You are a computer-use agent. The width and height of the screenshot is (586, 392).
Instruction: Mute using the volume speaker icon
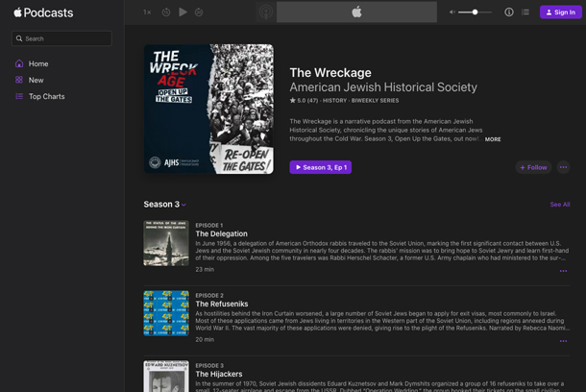[x=452, y=12]
